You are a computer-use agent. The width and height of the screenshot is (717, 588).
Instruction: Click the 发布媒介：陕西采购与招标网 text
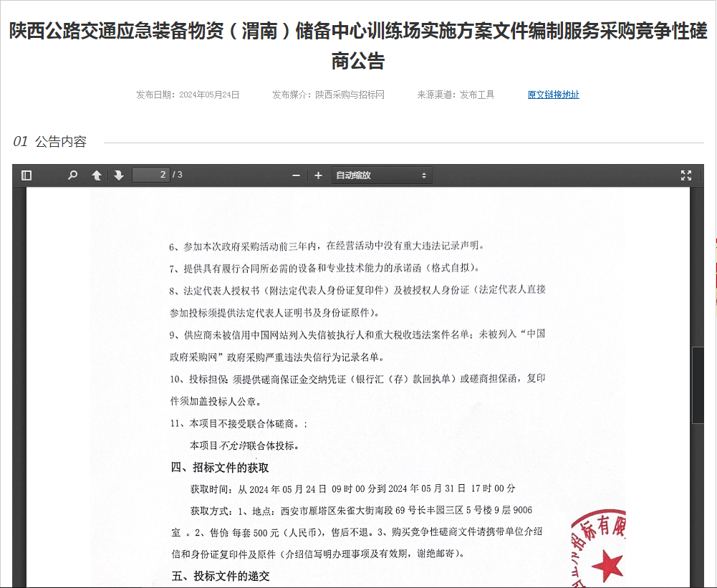click(328, 95)
